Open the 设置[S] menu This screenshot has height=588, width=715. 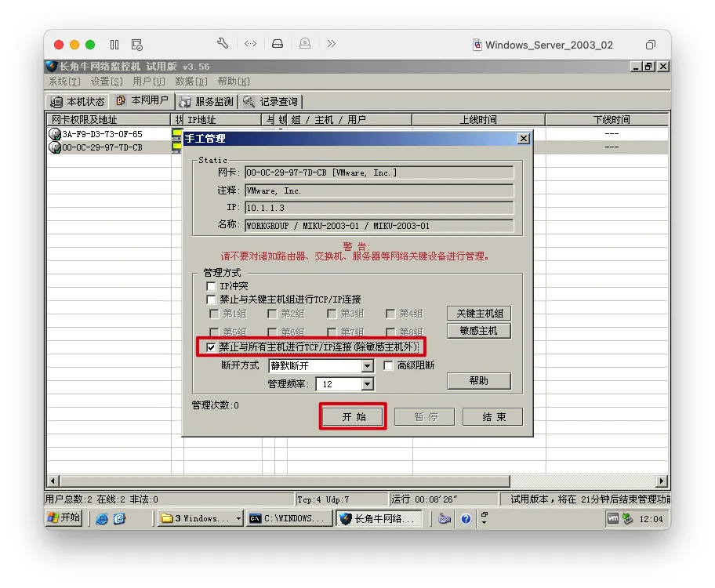pyautogui.click(x=107, y=82)
